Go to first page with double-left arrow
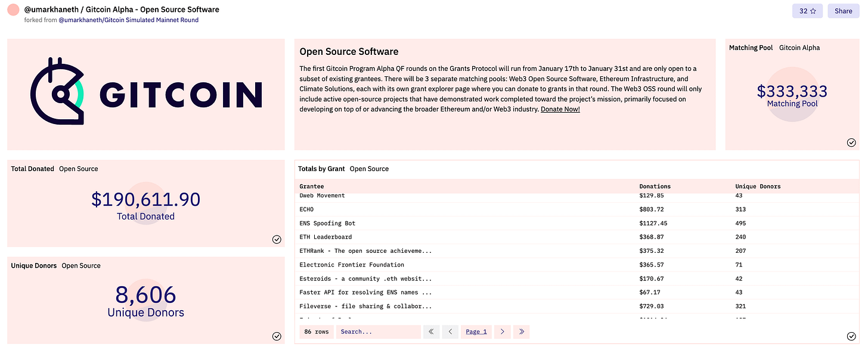The height and width of the screenshot is (350, 868). click(430, 332)
